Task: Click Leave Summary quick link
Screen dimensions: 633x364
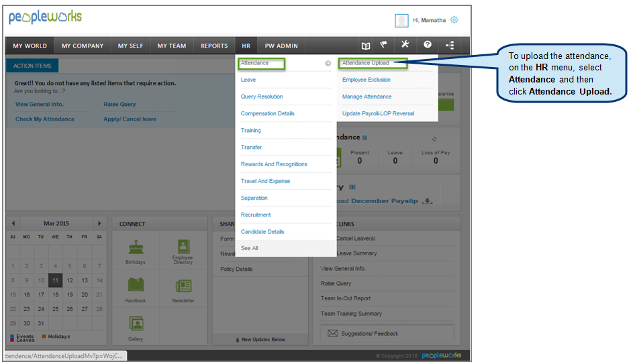Action: (x=357, y=253)
